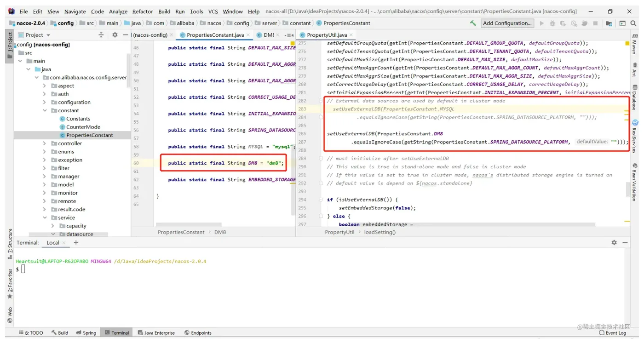Click the Search Everywhere magnifier icon
This screenshot has height=343, width=644.
(634, 23)
